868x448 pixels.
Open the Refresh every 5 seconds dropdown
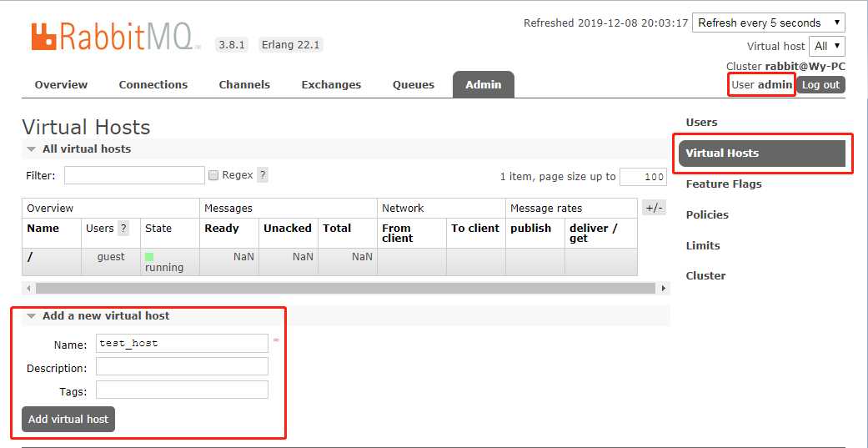[x=768, y=23]
